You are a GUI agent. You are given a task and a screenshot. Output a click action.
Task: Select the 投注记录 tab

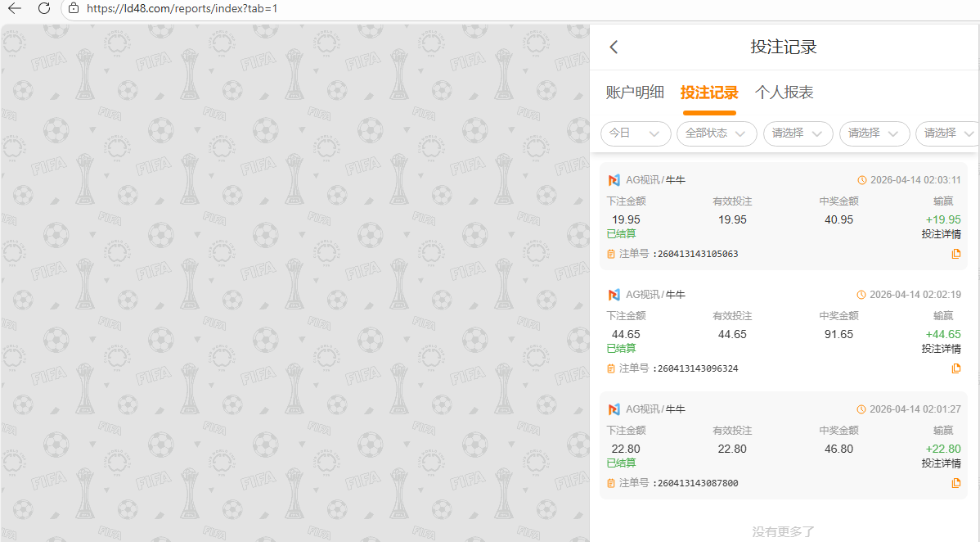coord(709,93)
